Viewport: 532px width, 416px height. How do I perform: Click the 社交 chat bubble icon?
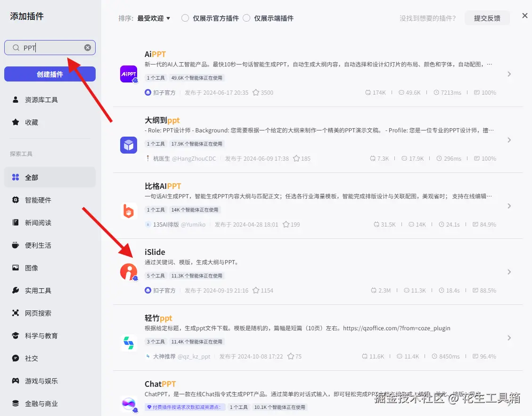pos(15,359)
